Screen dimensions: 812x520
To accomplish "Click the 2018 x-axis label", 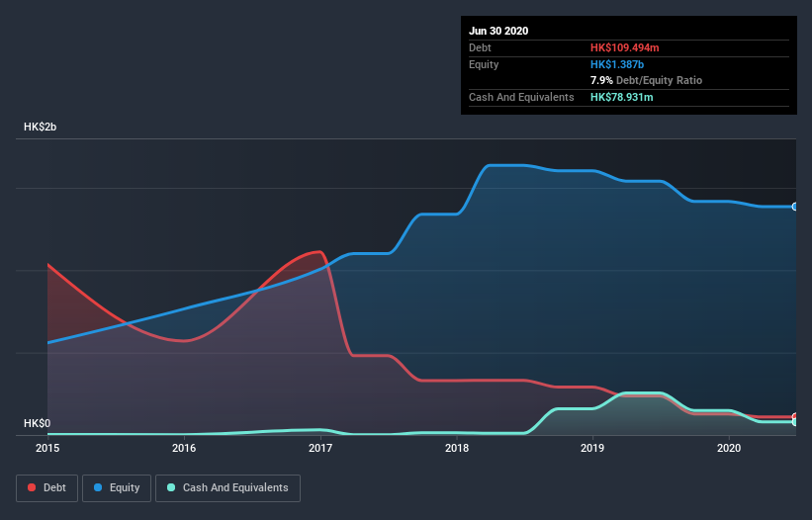I will pos(457,448).
